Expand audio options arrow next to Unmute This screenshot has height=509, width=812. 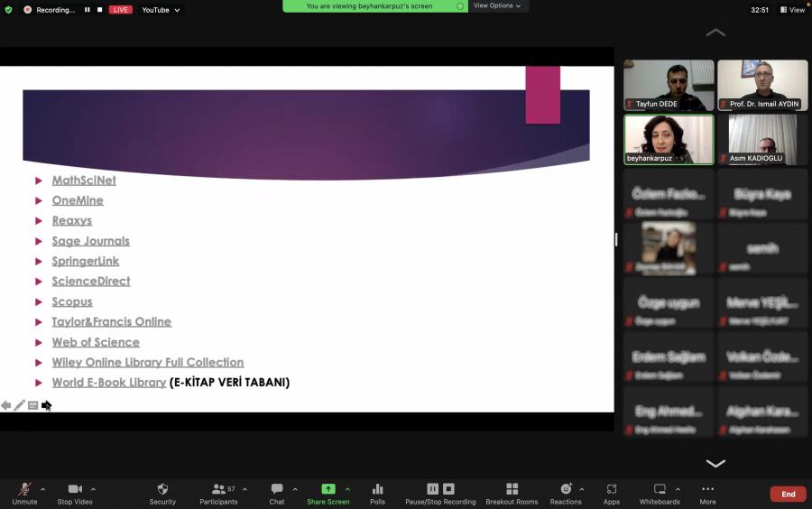(x=43, y=489)
